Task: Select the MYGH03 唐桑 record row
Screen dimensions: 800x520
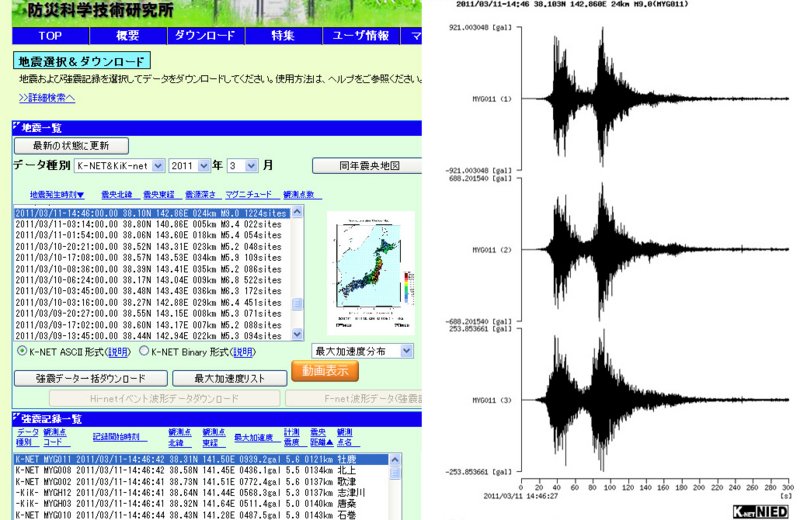Action: coord(201,504)
